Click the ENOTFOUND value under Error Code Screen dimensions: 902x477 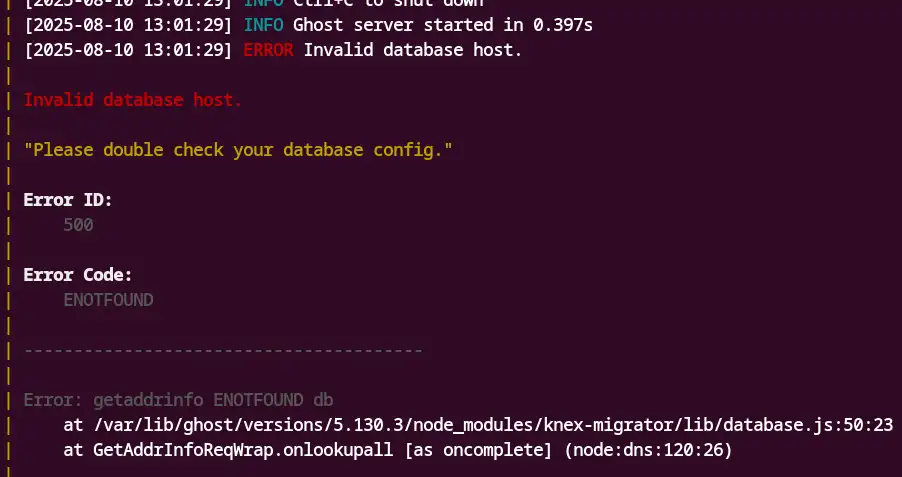[107, 300]
